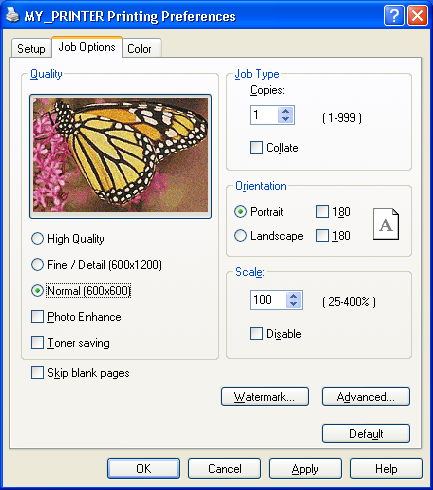Screen dimensions: 433x490
Task: Select the High Quality radio button
Action: (x=37, y=239)
